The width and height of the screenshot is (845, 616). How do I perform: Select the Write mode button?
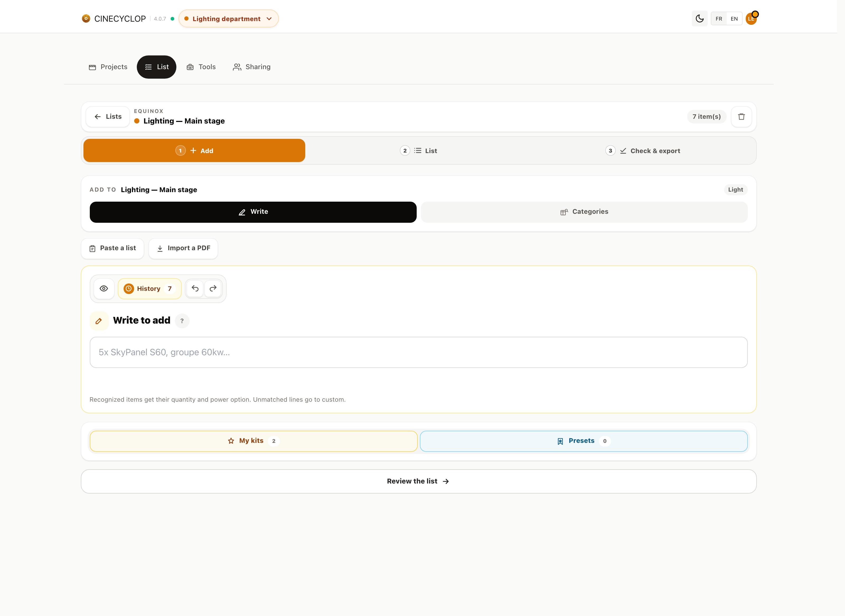tap(253, 212)
